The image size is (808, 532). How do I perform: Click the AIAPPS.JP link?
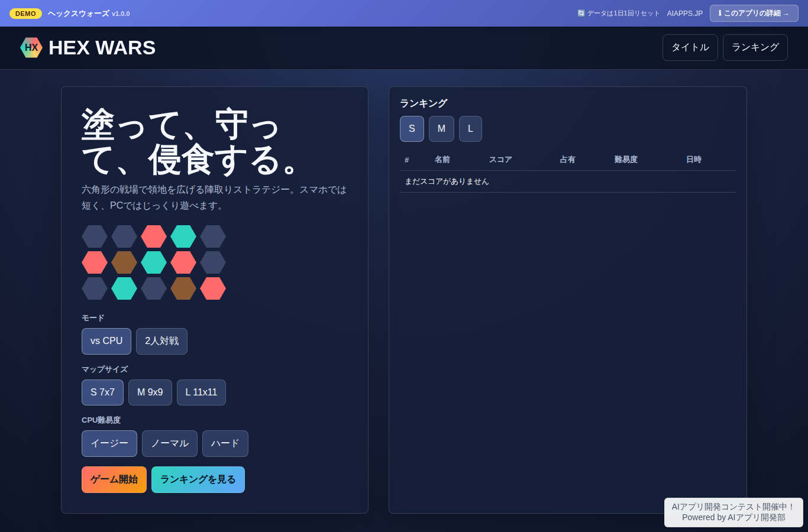click(685, 14)
